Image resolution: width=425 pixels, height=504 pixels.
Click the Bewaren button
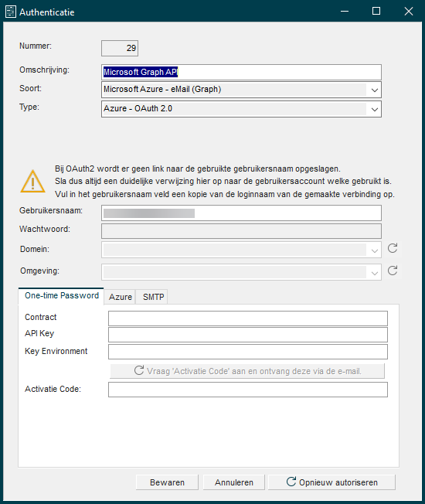167,482
